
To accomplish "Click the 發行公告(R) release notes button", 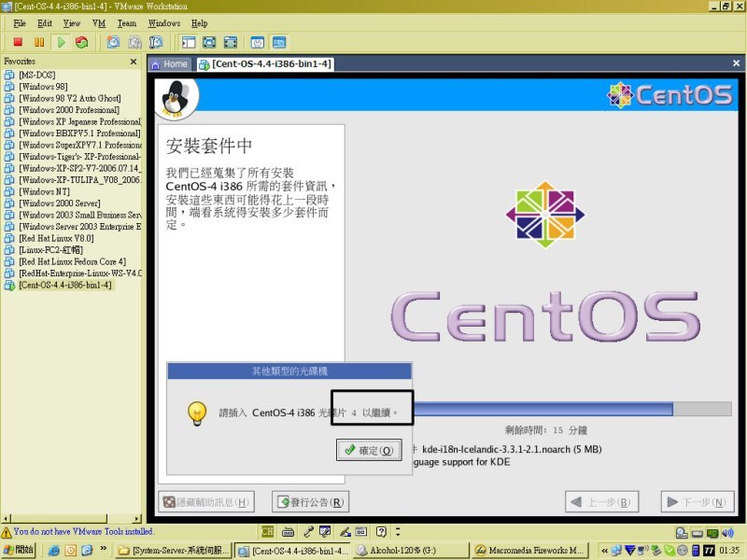I will click(311, 502).
